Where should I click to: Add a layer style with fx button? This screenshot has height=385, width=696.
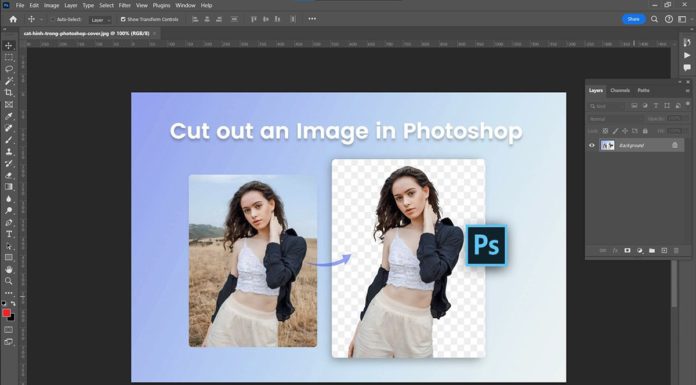click(x=615, y=251)
